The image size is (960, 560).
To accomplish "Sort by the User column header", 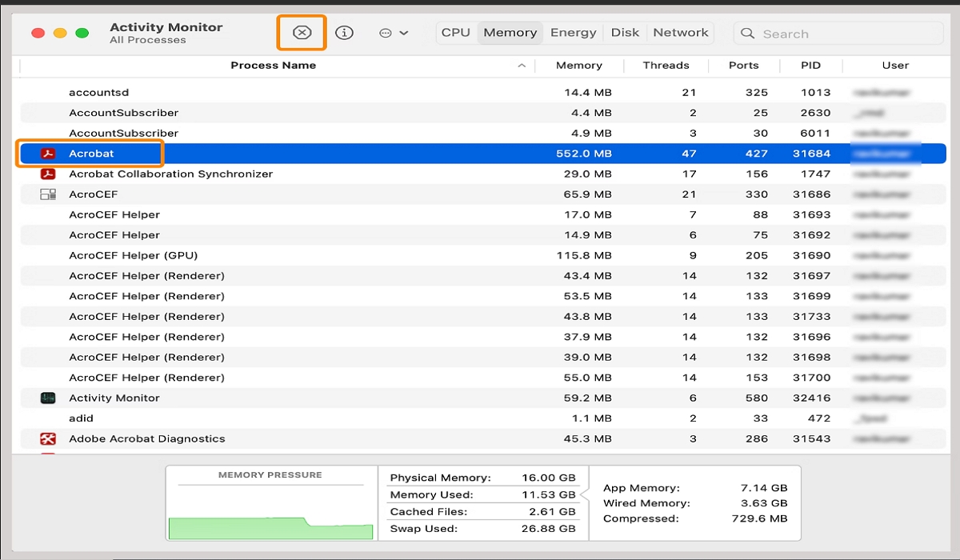I will tap(895, 66).
